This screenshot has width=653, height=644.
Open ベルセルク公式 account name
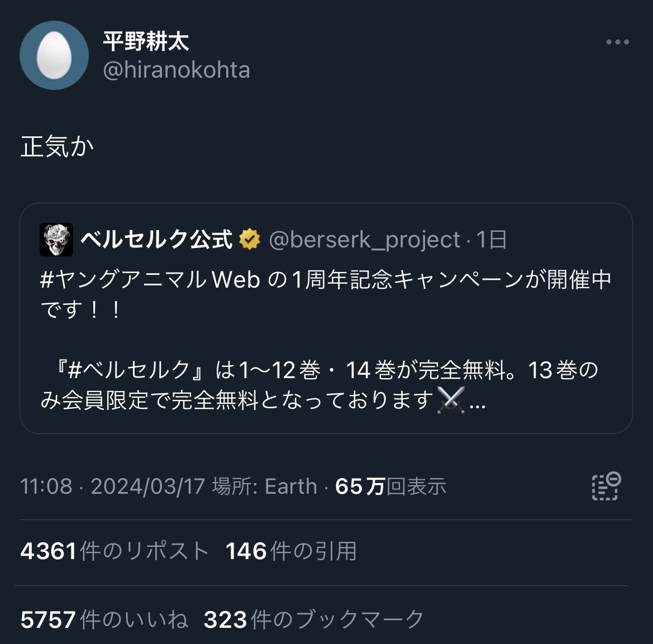156,240
